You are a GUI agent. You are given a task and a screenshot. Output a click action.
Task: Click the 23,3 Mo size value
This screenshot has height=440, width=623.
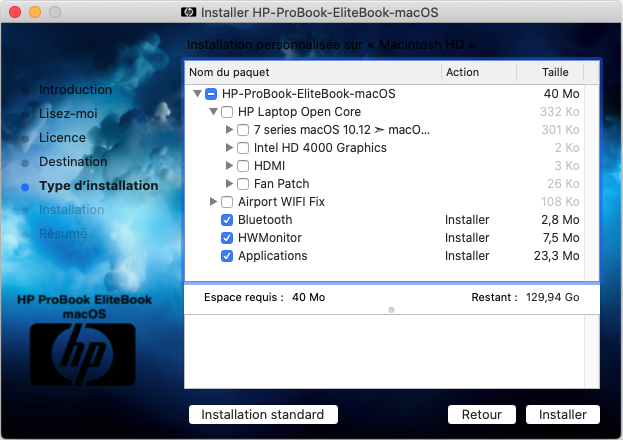coord(557,256)
